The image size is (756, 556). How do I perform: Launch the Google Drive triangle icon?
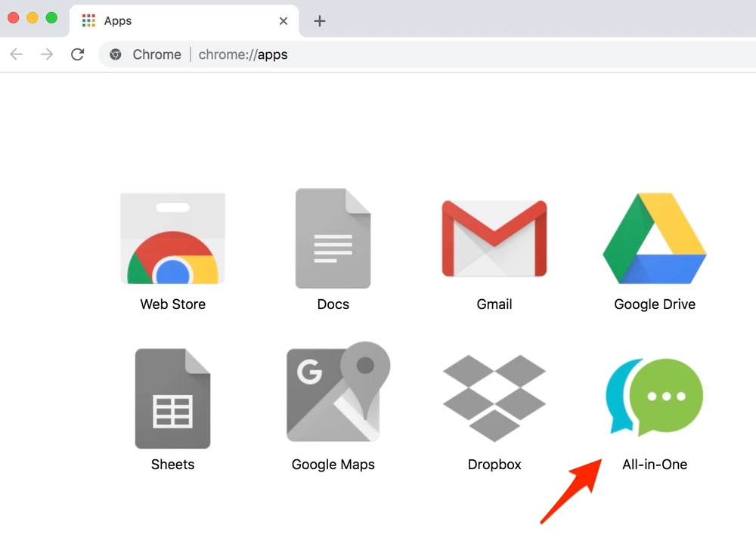pyautogui.click(x=655, y=239)
